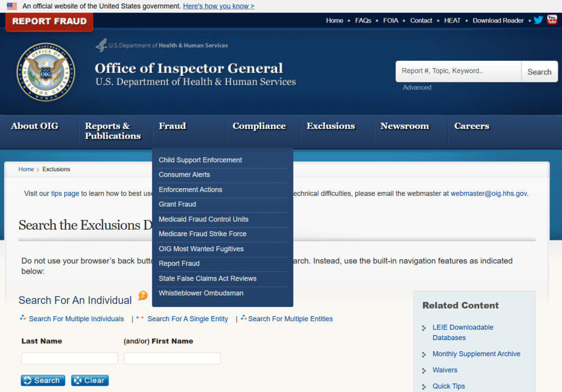Select Enforcement Actions menu entry
This screenshot has width=562, height=392.
coord(190,190)
